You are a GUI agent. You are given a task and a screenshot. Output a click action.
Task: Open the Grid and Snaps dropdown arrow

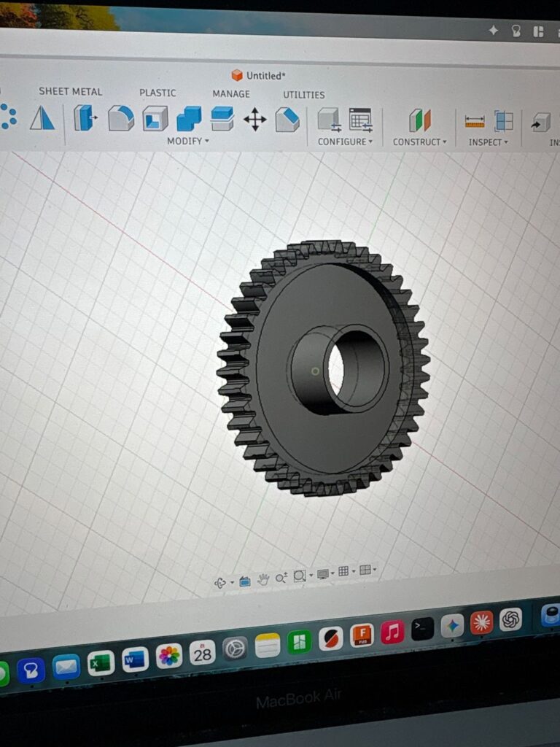tap(354, 570)
